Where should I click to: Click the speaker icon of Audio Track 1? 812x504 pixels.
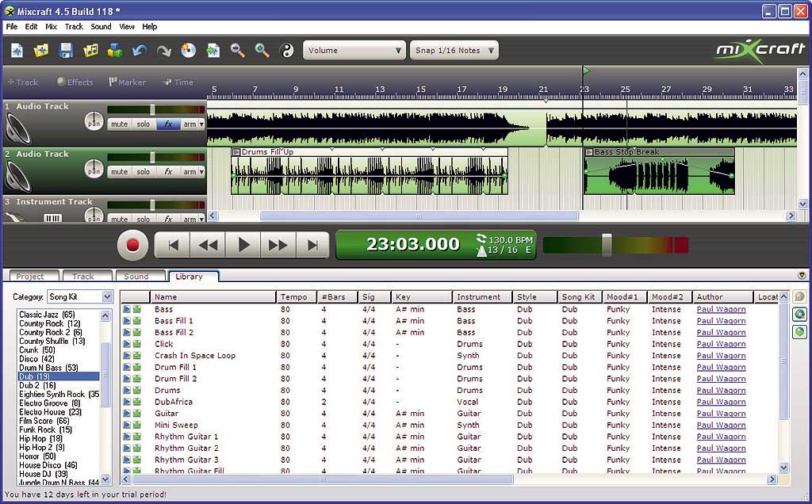click(x=18, y=128)
